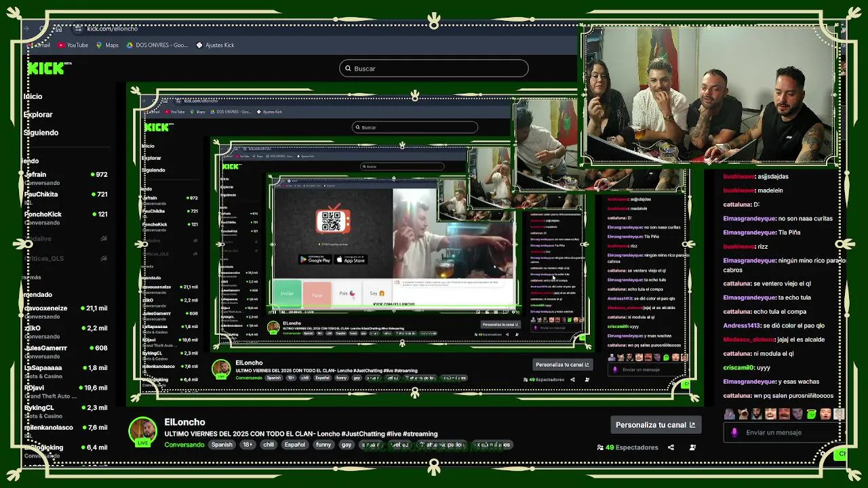Select the Español tag
Screen dimensions: 868x488
coord(295,445)
